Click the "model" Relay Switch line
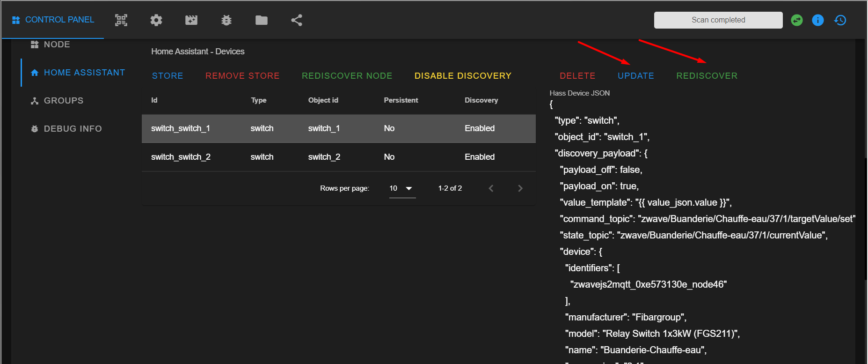868x364 pixels. point(652,334)
